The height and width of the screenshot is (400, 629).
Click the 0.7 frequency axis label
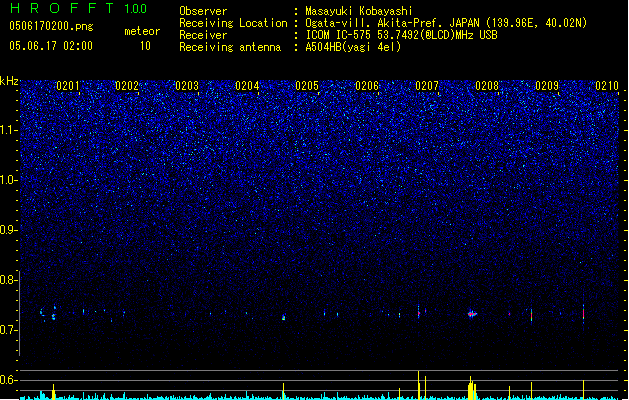(x=8, y=330)
